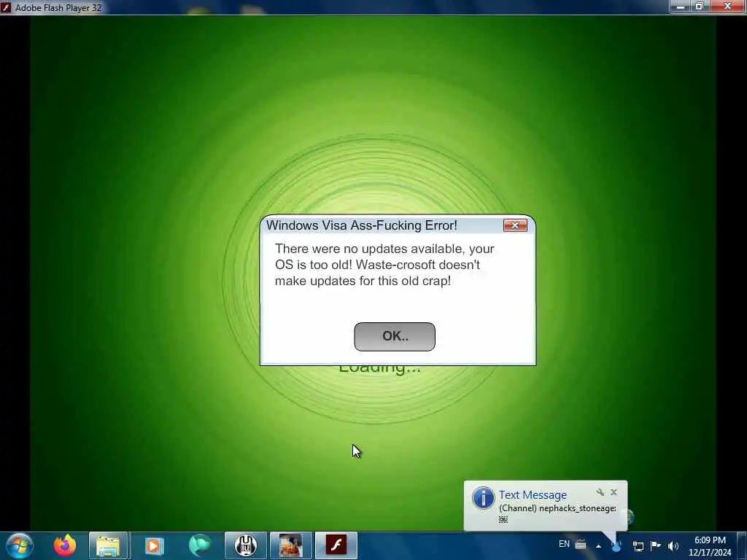
Task: Click the blue info icon in notification
Action: pos(483,498)
